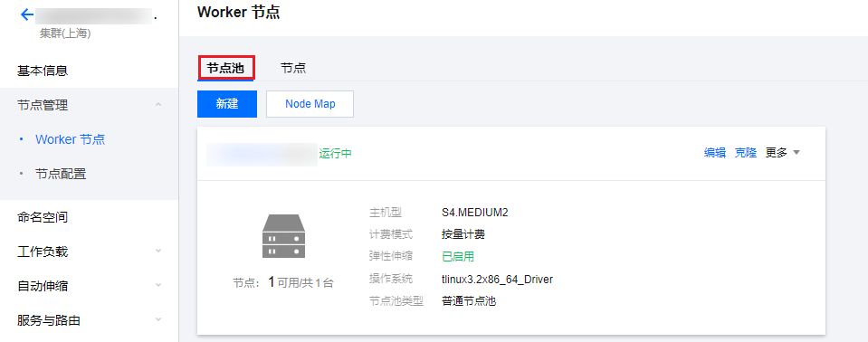The width and height of the screenshot is (868, 342).
Task: Click the 新建 button
Action: point(227,104)
